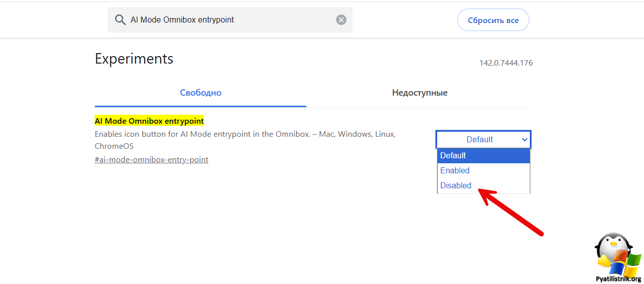This screenshot has width=644, height=284.
Task: Click the Сбросить все button
Action: click(x=493, y=20)
